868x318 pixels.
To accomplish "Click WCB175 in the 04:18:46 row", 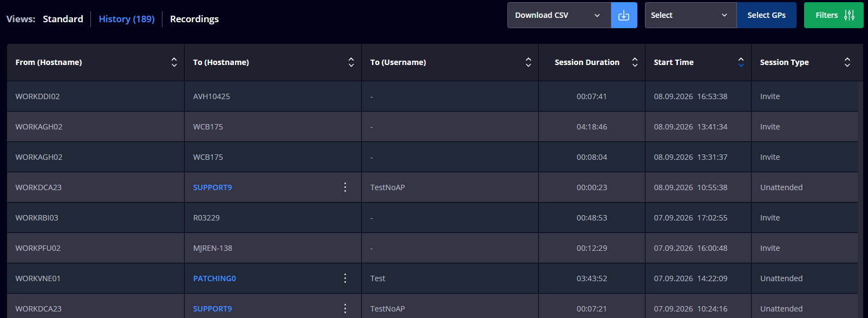I will click(208, 127).
